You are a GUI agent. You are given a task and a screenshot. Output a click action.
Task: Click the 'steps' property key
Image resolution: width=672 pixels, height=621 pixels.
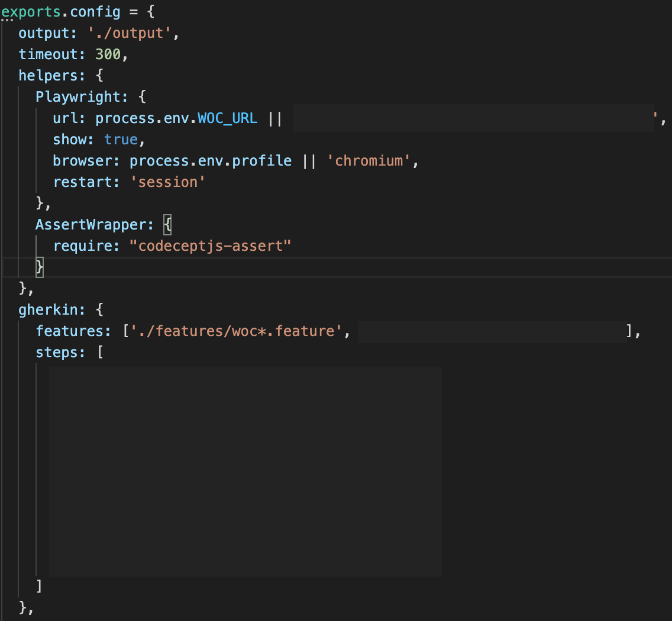pyautogui.click(x=57, y=352)
